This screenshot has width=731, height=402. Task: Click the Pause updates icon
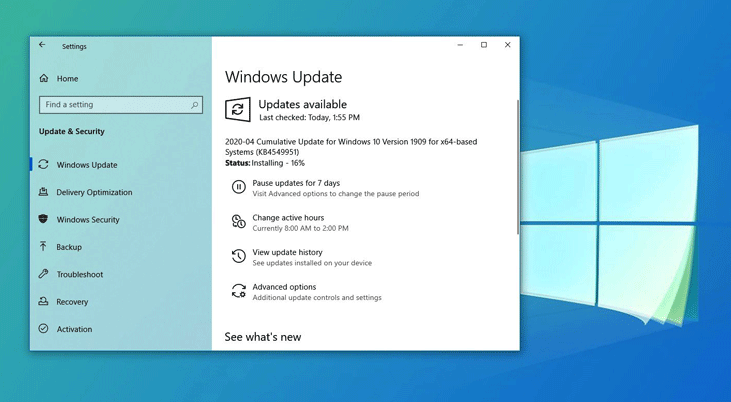click(x=238, y=187)
